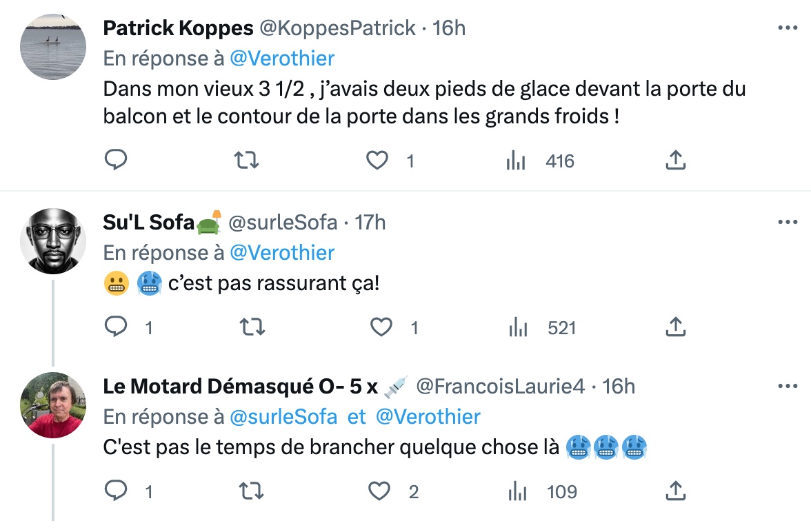Share Le Motard Démasqué's tweet
The image size is (811, 532).
pos(676,491)
